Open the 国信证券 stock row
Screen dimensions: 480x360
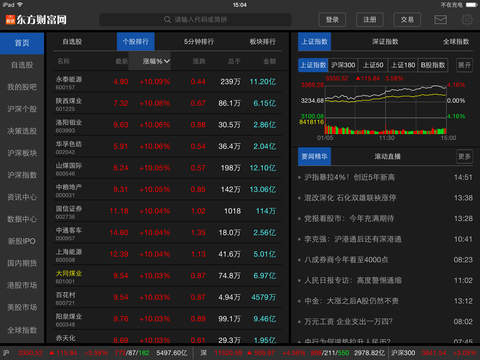[x=167, y=211]
